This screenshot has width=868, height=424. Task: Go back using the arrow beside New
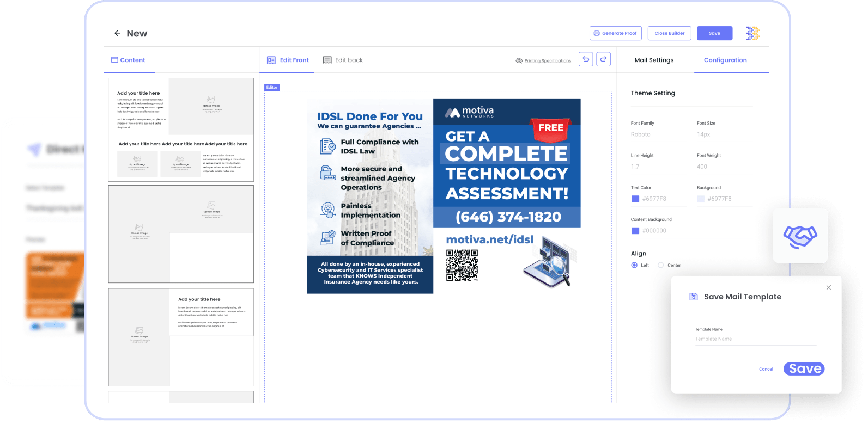[117, 33]
